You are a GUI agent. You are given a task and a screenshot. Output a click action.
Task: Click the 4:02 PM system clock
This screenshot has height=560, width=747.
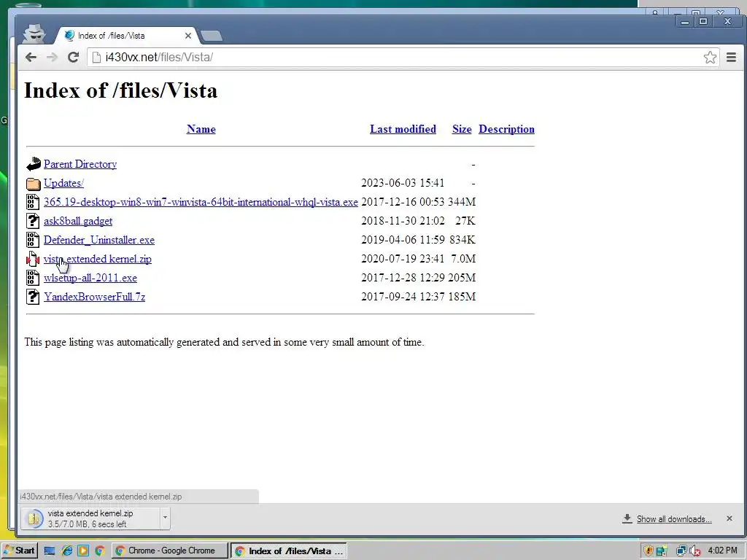click(x=722, y=551)
